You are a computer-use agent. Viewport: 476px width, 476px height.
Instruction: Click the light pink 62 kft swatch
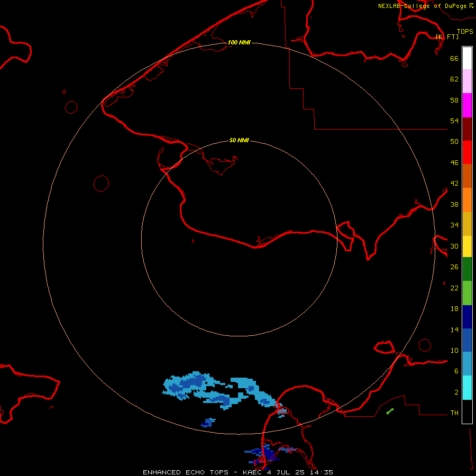(467, 81)
